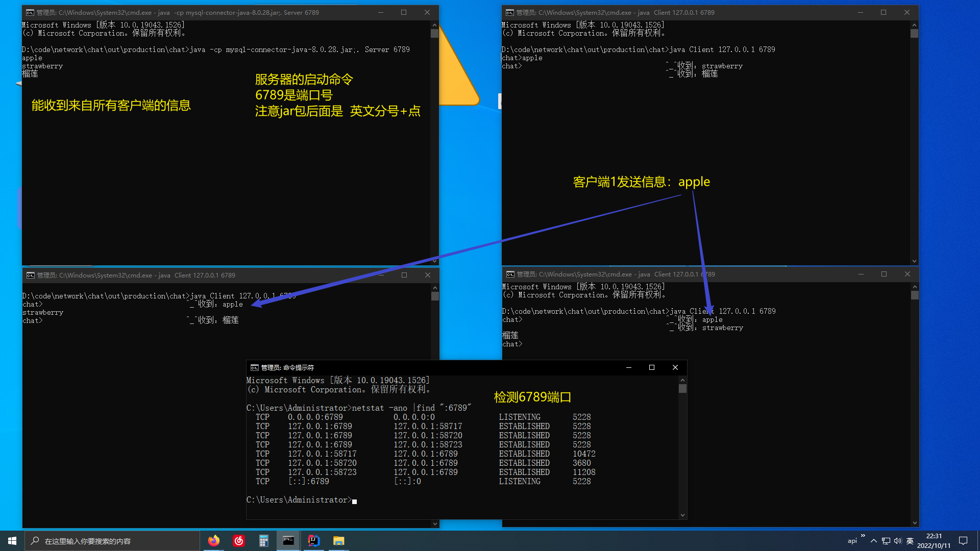Image resolution: width=980 pixels, height=551 pixels.
Task: Open File Explorer from taskbar
Action: tap(338, 541)
